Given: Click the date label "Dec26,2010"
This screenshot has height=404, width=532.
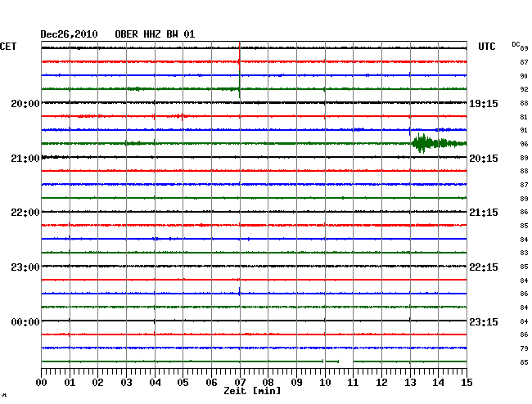Looking at the screenshot, I should (69, 34).
